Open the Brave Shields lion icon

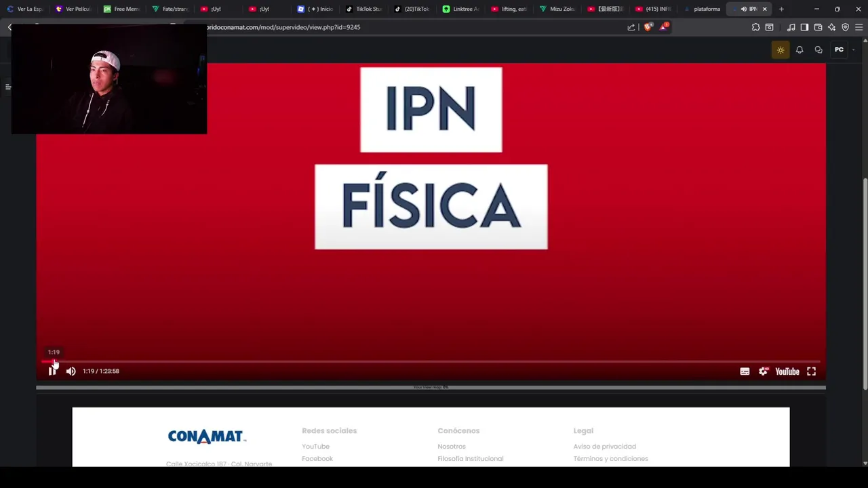click(x=648, y=27)
